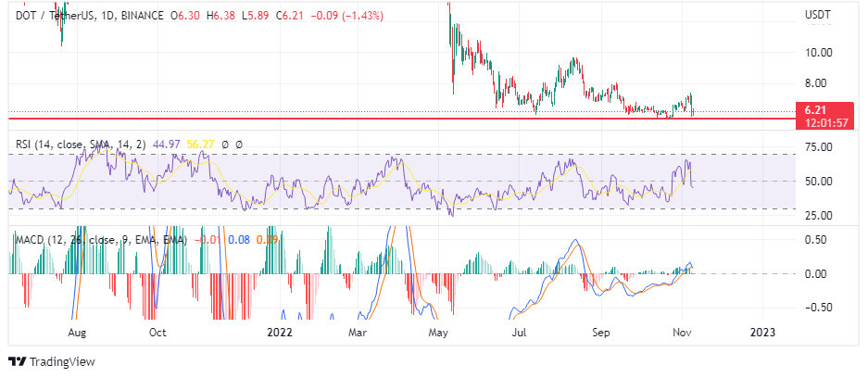Screen dimensions: 868x378
Task: Click the May label on the time axis
Action: tap(440, 330)
